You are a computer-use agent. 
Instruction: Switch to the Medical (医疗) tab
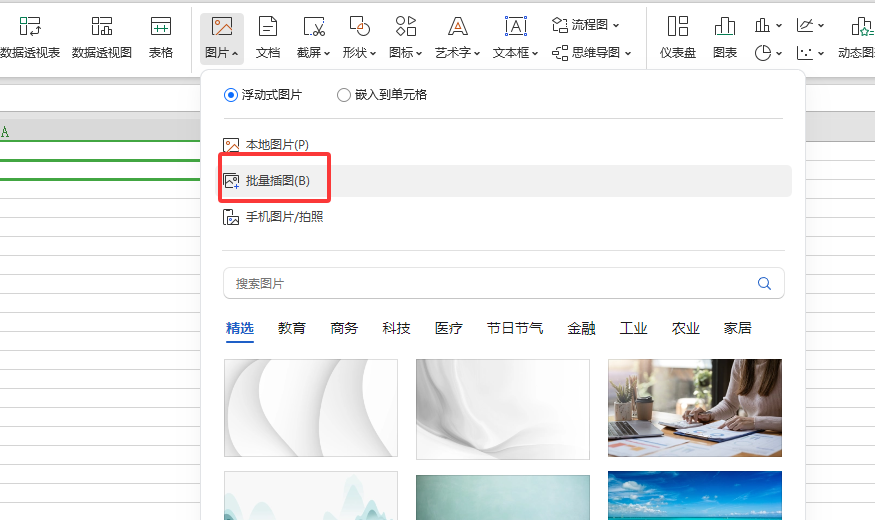pos(449,328)
